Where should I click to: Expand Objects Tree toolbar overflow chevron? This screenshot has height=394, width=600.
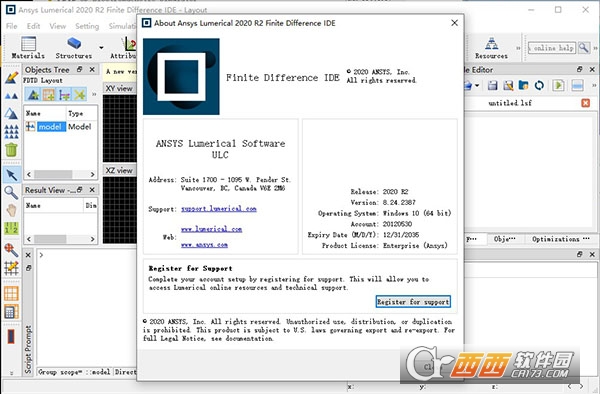click(94, 94)
